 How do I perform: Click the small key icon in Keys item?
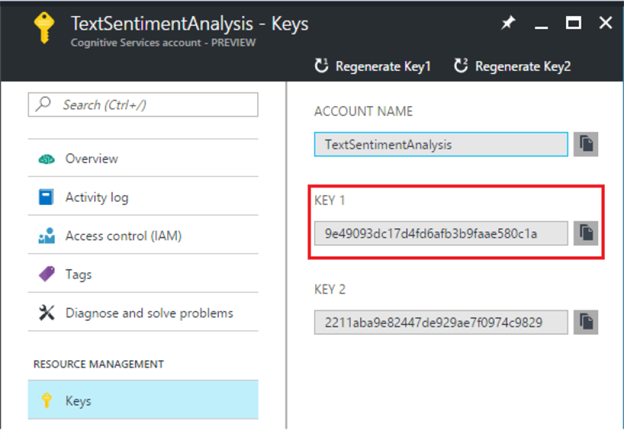(x=47, y=400)
